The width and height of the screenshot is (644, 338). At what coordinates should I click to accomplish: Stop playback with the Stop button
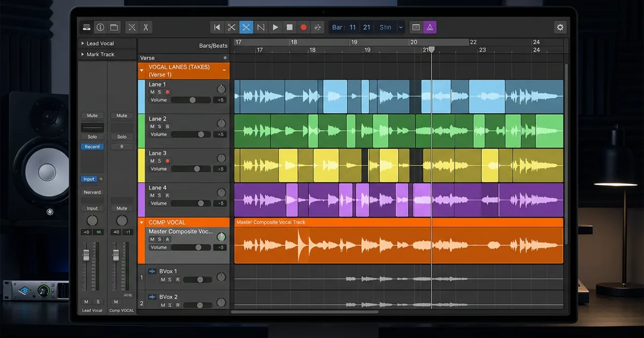(x=289, y=27)
